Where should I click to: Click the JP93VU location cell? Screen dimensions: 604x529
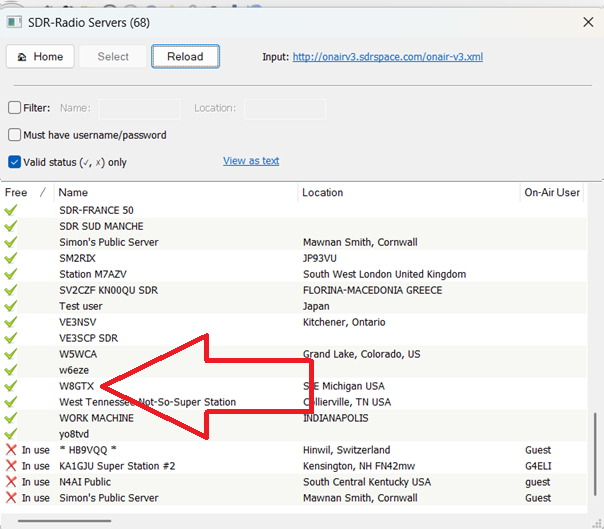[320, 258]
